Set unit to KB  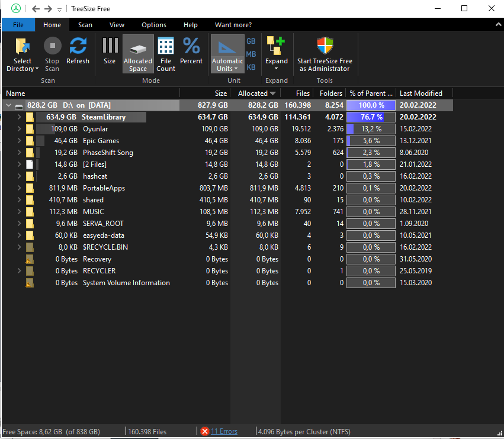[251, 67]
